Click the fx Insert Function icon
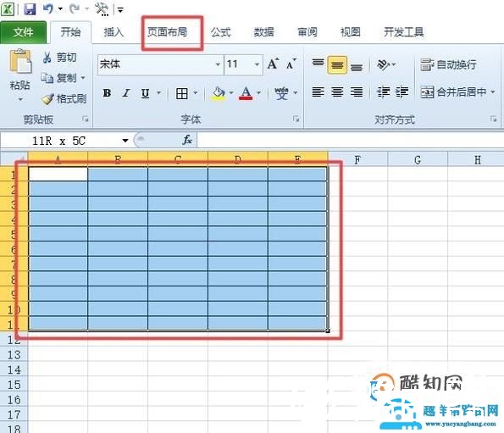Viewport: 504px width, 433px height. [x=187, y=140]
